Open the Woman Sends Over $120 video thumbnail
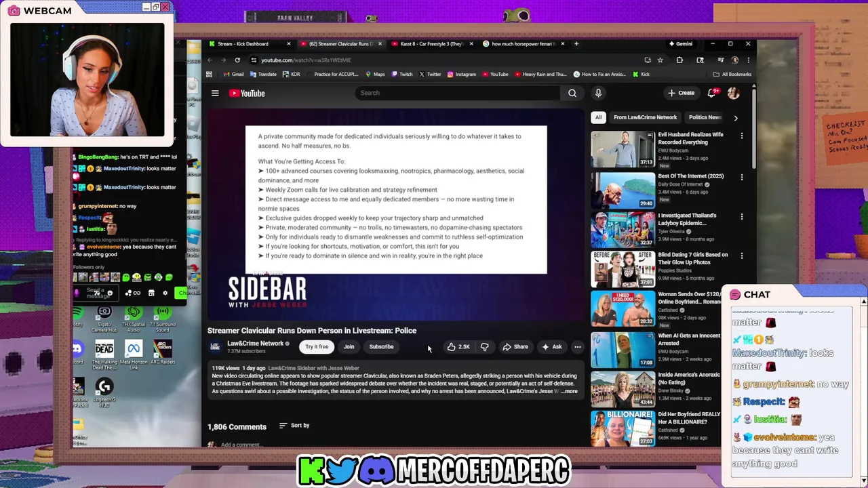868x488 pixels. coord(623,308)
